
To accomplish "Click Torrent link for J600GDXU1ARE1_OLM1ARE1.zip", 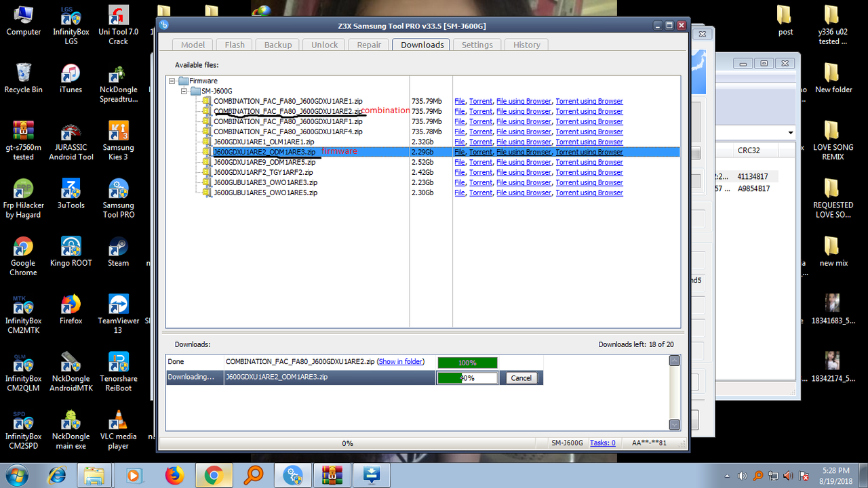I will [x=481, y=142].
